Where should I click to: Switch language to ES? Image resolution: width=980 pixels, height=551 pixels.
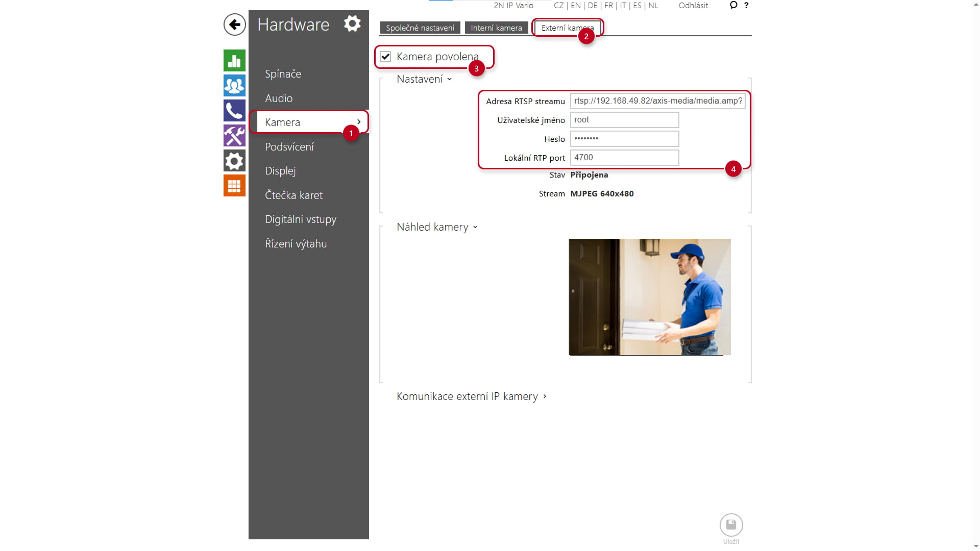click(x=637, y=6)
